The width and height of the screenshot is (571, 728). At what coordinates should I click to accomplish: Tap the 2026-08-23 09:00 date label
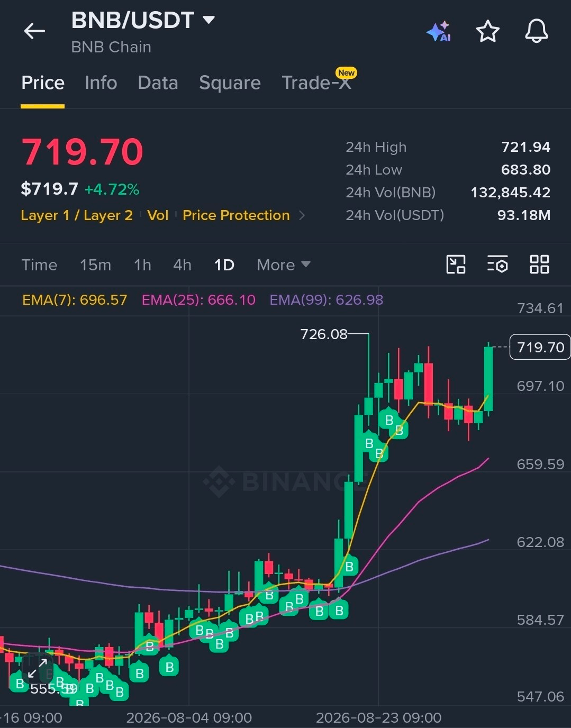(378, 718)
